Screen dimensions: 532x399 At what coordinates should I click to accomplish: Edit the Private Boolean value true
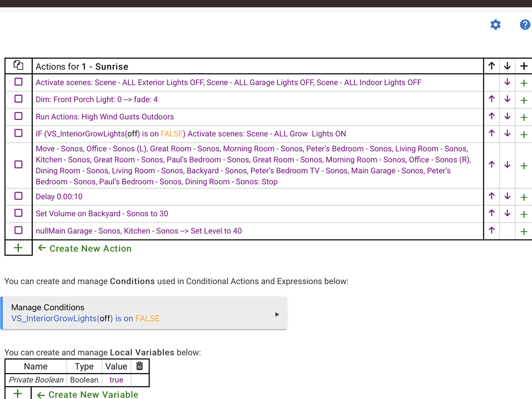click(x=116, y=380)
